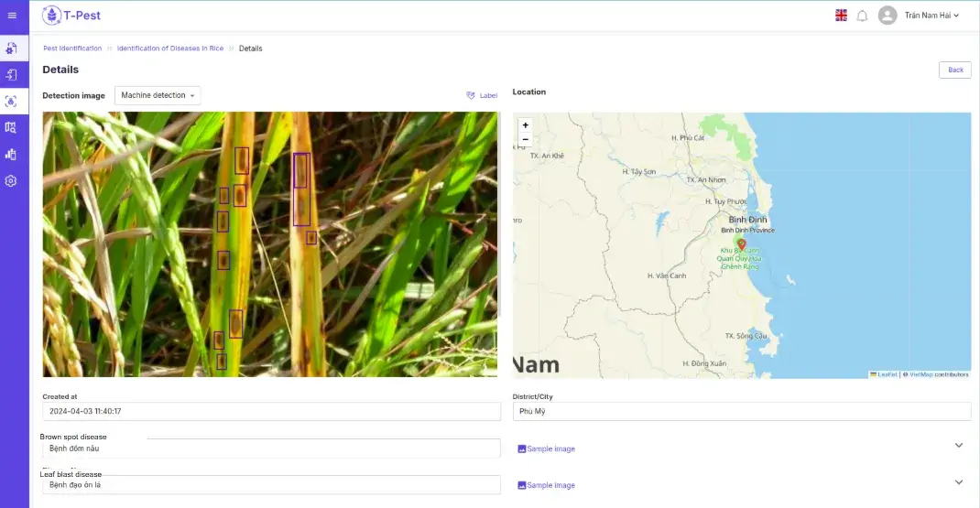Image resolution: width=980 pixels, height=508 pixels.
Task: Click the TX. Sông Cầu map label
Action: click(746, 336)
